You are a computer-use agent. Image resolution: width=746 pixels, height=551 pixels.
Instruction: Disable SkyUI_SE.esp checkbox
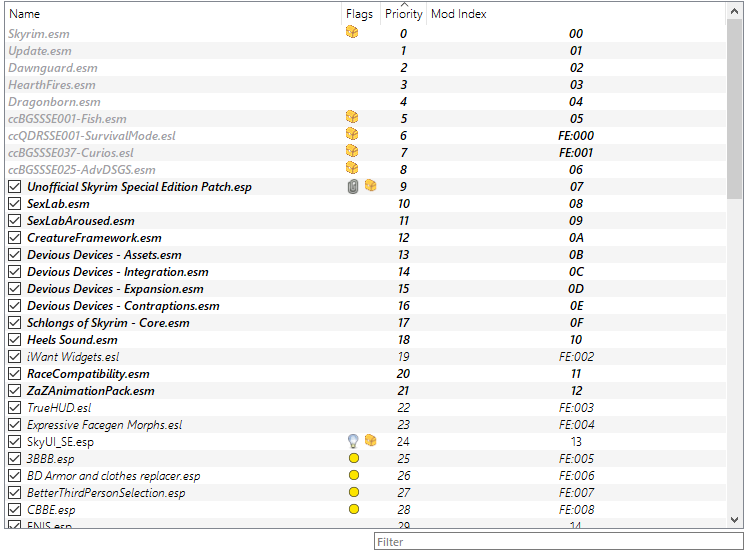coord(15,442)
